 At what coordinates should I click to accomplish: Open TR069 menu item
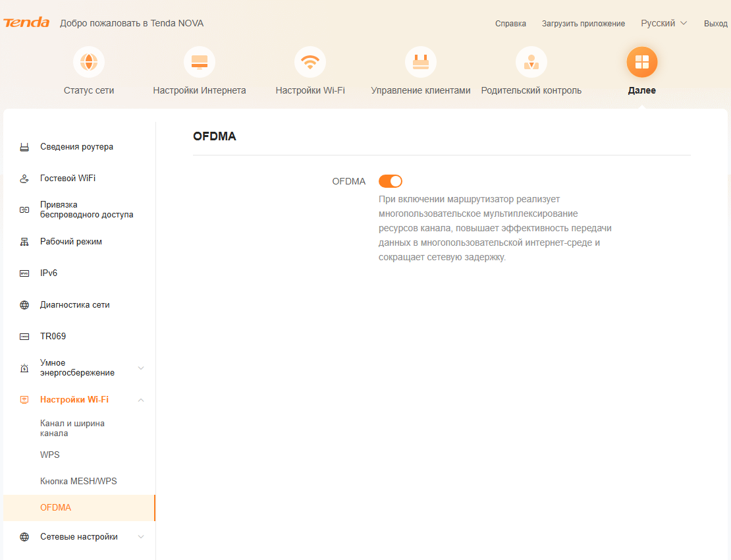click(53, 336)
